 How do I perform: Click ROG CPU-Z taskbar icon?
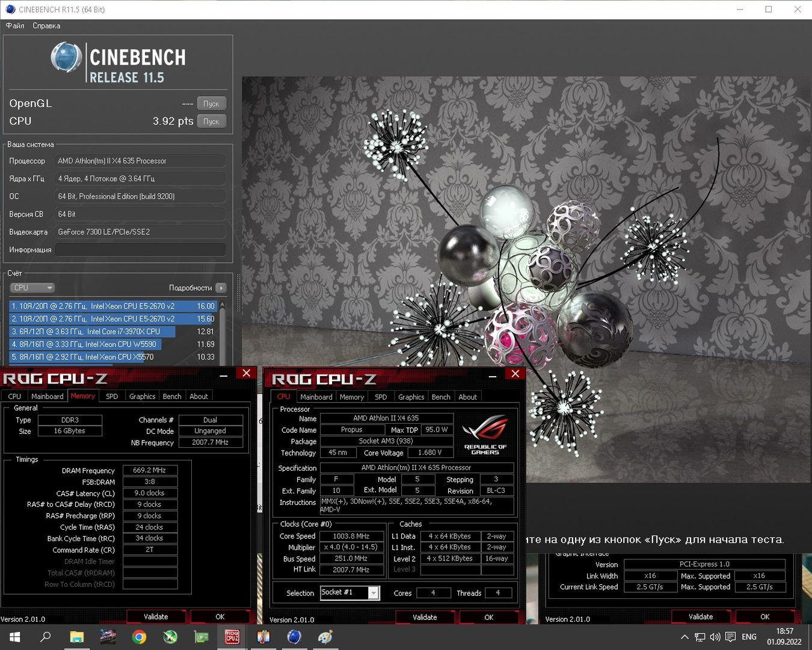(232, 637)
